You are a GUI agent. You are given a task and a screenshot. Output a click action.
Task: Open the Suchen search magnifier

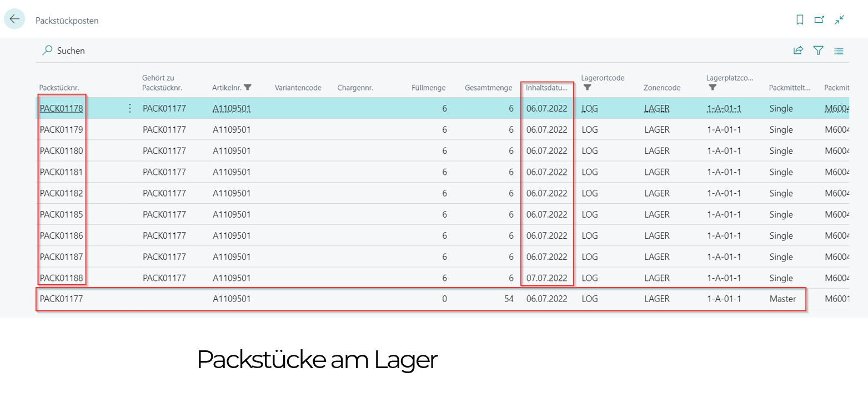coord(48,51)
